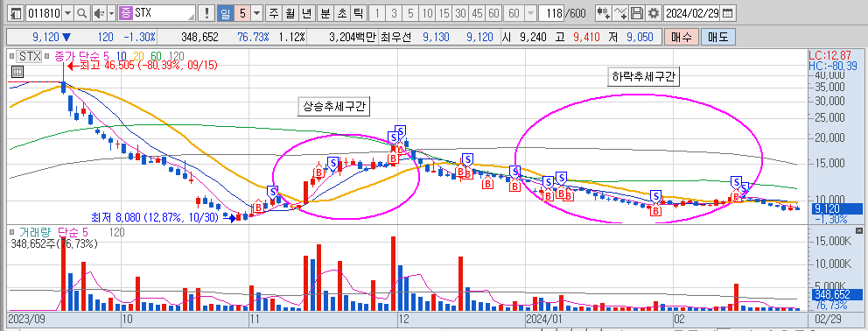
Task: Click the 상승추세구간 annotation label
Action: [334, 106]
